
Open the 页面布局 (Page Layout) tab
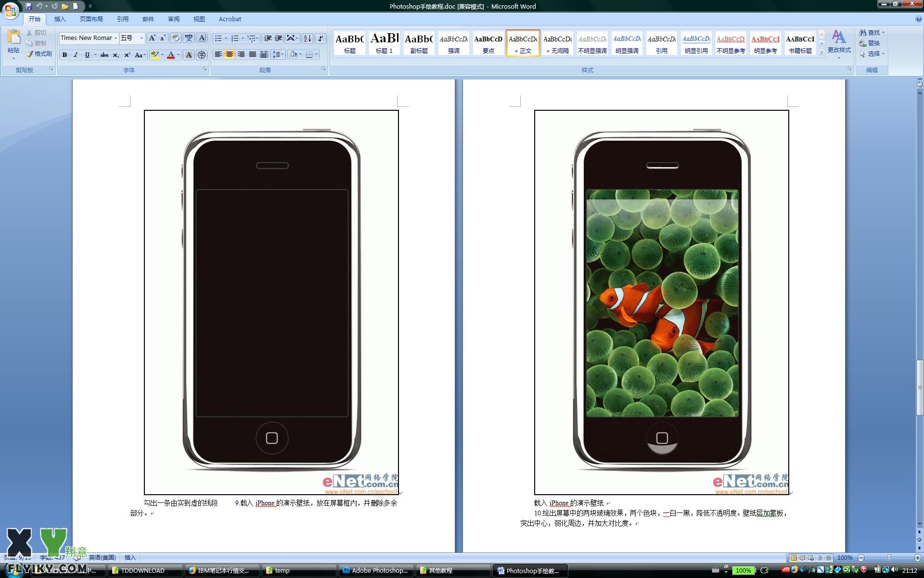[91, 19]
